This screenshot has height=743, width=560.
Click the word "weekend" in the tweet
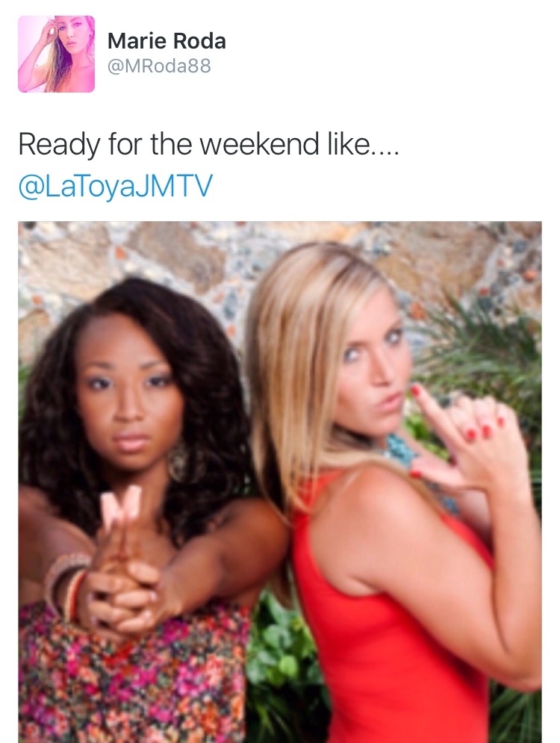tap(259, 143)
